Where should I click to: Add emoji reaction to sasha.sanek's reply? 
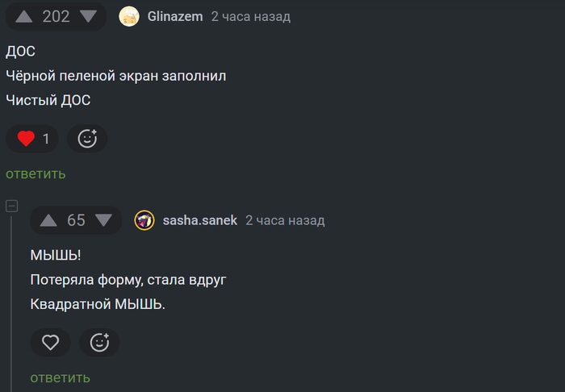(99, 343)
